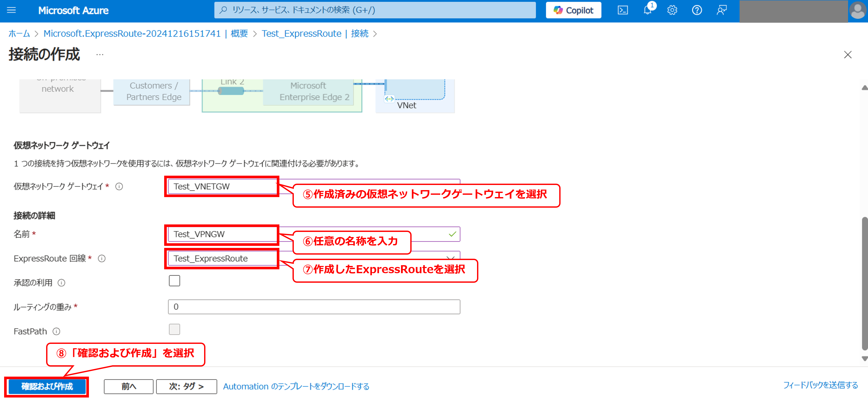Open Cloud Shell from the top bar
This screenshot has height=405, width=868.
coord(622,10)
